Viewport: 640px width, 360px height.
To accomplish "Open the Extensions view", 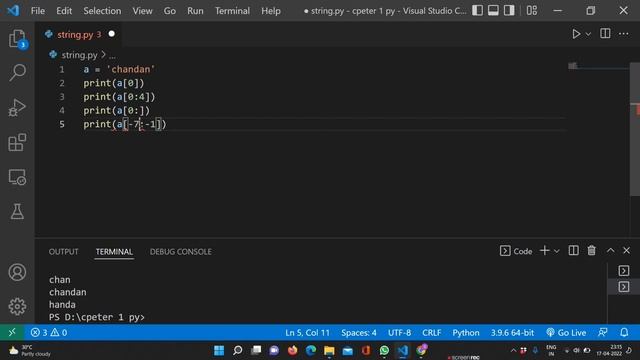I will pyautogui.click(x=17, y=142).
